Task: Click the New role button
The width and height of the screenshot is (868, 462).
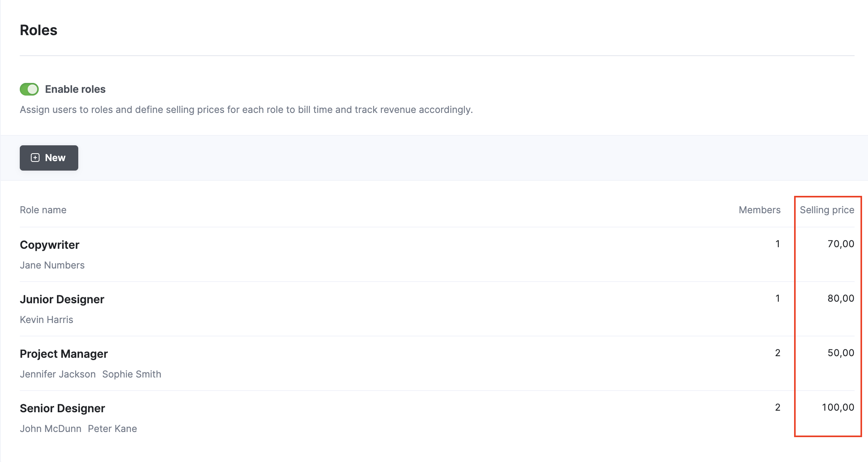Action: [49, 158]
